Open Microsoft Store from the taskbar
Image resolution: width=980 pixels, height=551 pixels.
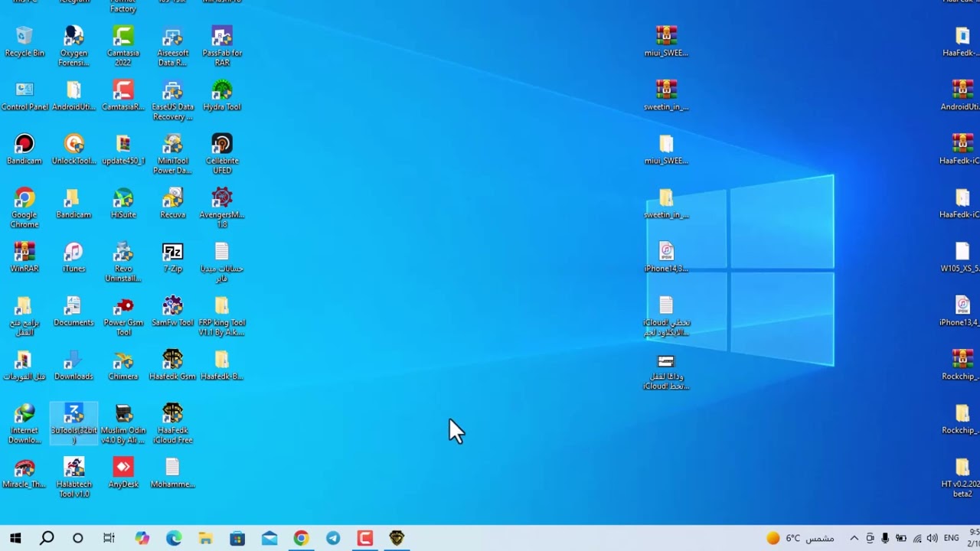tap(237, 538)
